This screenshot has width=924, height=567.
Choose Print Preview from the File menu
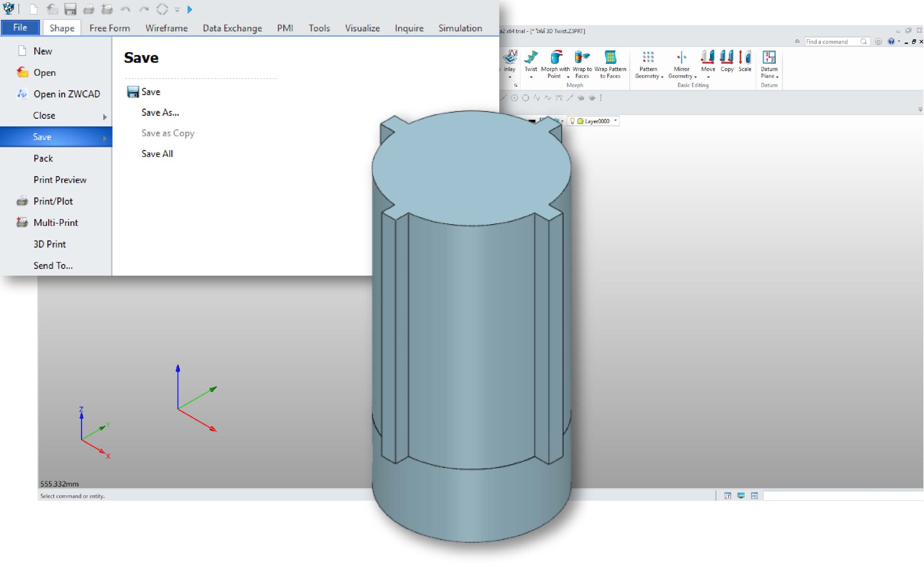coord(60,180)
